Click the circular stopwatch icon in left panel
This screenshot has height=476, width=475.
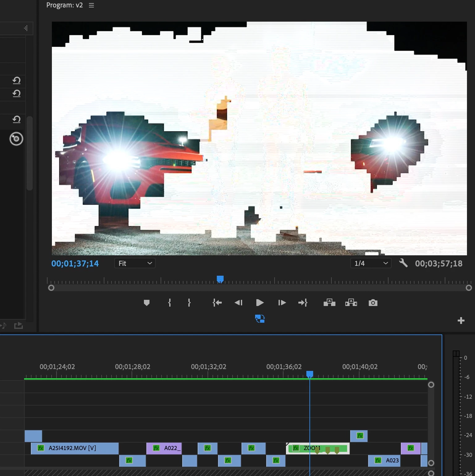(x=16, y=139)
